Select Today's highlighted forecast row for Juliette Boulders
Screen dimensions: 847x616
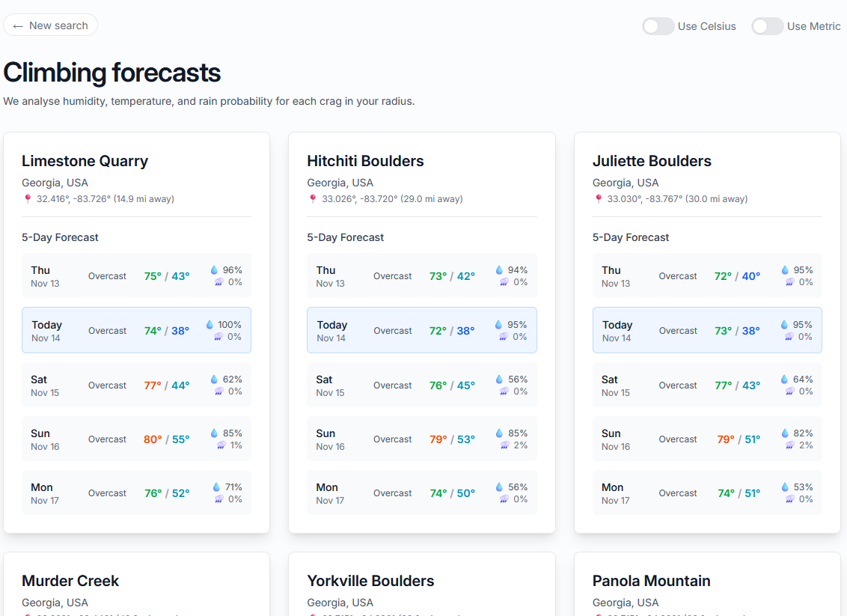706,330
